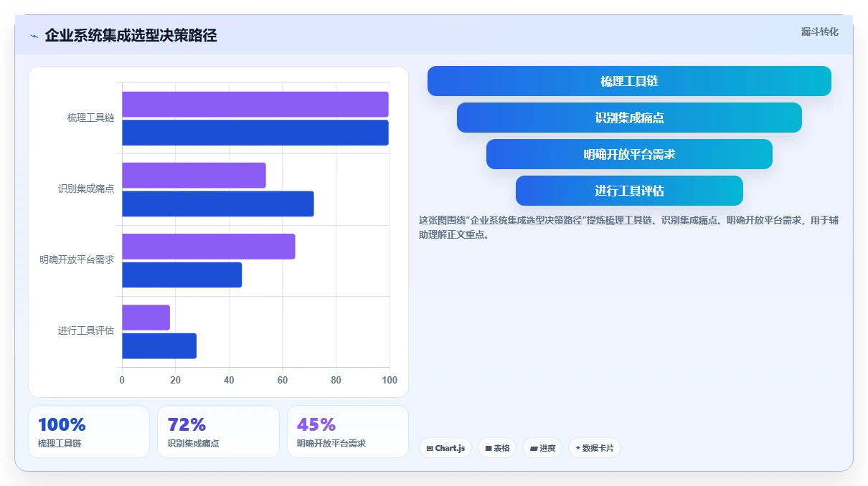The height and width of the screenshot is (486, 868).
Task: Click the x-axis tick label 40
Action: pos(229,380)
